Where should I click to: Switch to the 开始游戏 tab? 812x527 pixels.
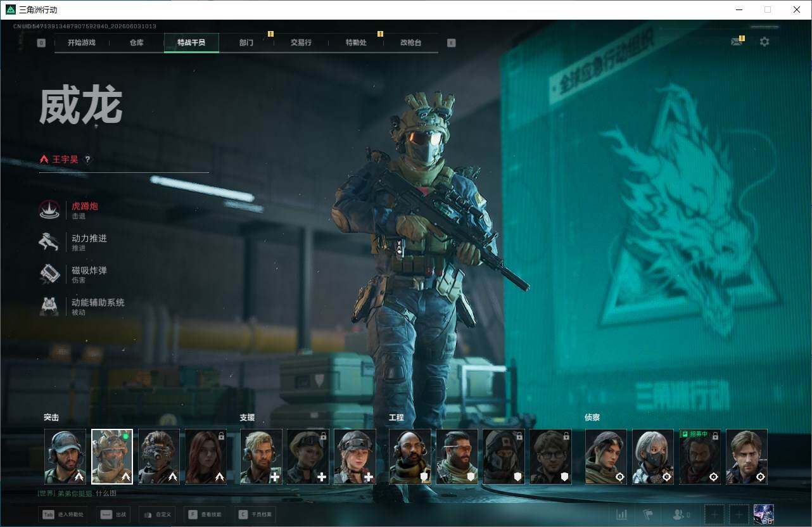tap(82, 43)
